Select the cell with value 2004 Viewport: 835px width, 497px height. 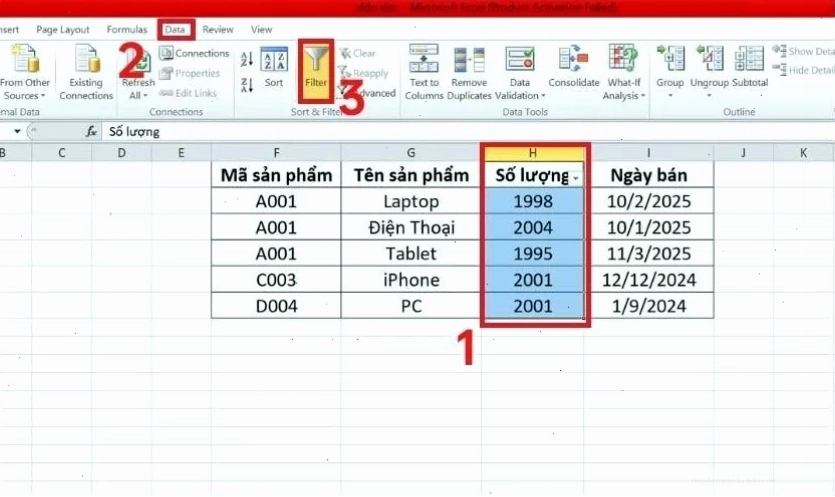click(533, 227)
